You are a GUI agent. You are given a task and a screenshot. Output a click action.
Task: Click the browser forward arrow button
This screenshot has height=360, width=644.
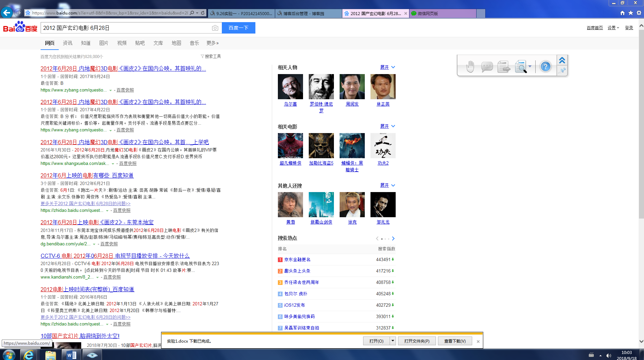click(x=18, y=13)
